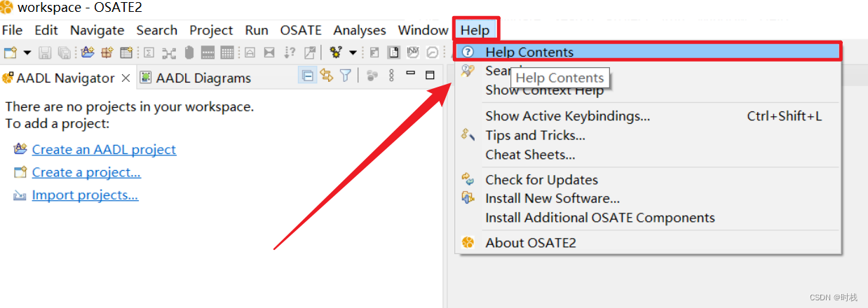This screenshot has height=308, width=868.
Task: Click the instantiate gears toolbar icon
Action: (x=336, y=52)
